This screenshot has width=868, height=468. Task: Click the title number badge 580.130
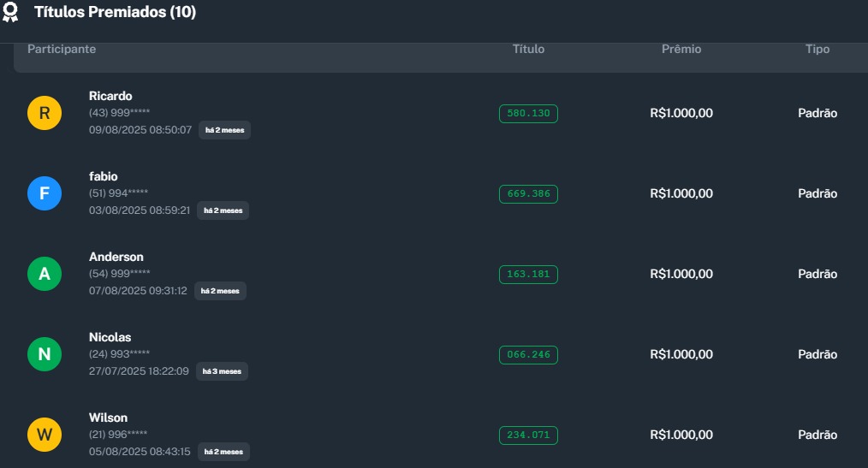point(528,114)
